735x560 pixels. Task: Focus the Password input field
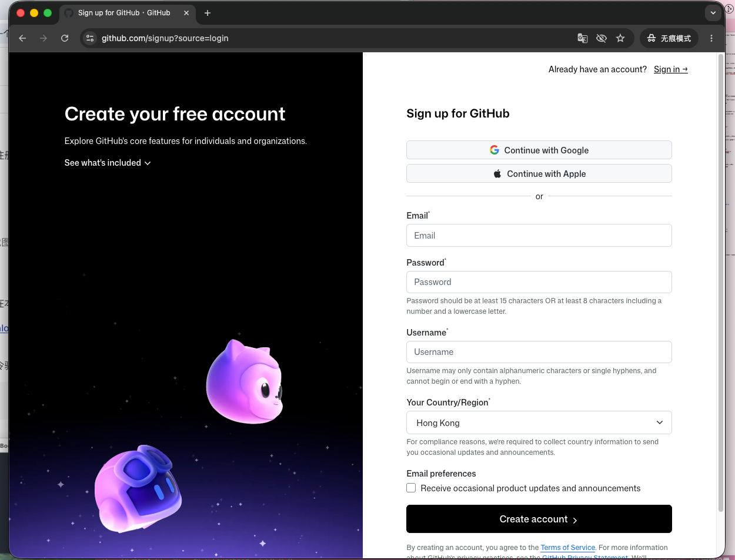click(x=539, y=282)
